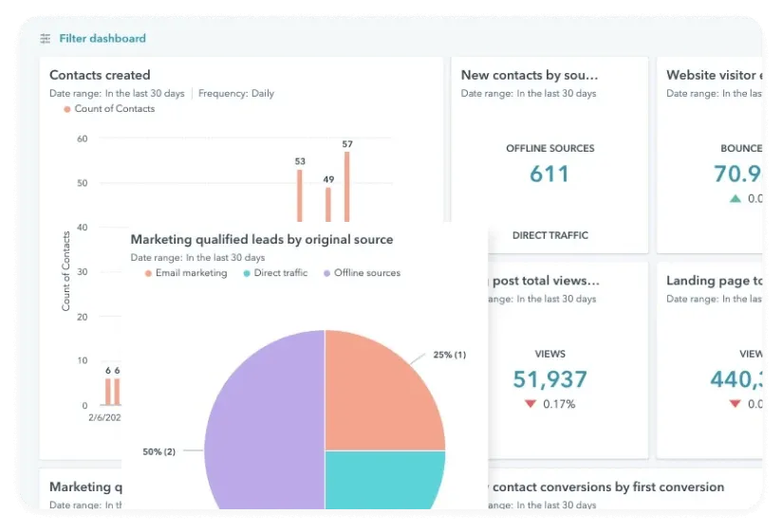Click the contact conversions by first conversion title
Image resolution: width=782 pixels, height=532 pixels.
[608, 487]
